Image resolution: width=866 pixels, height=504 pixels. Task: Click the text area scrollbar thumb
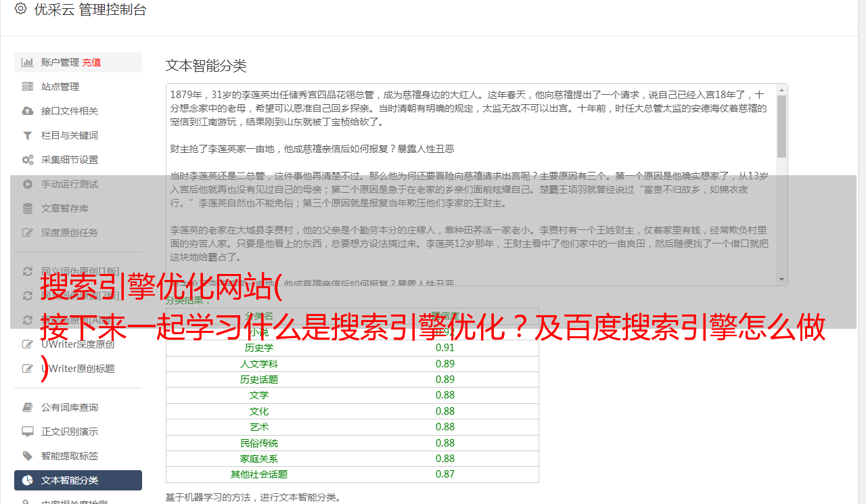point(782,127)
